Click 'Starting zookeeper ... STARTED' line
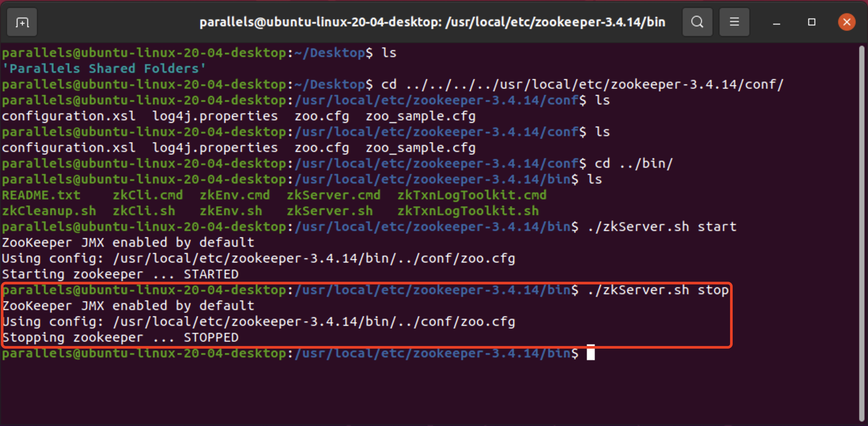This screenshot has height=426, width=868. point(120,274)
